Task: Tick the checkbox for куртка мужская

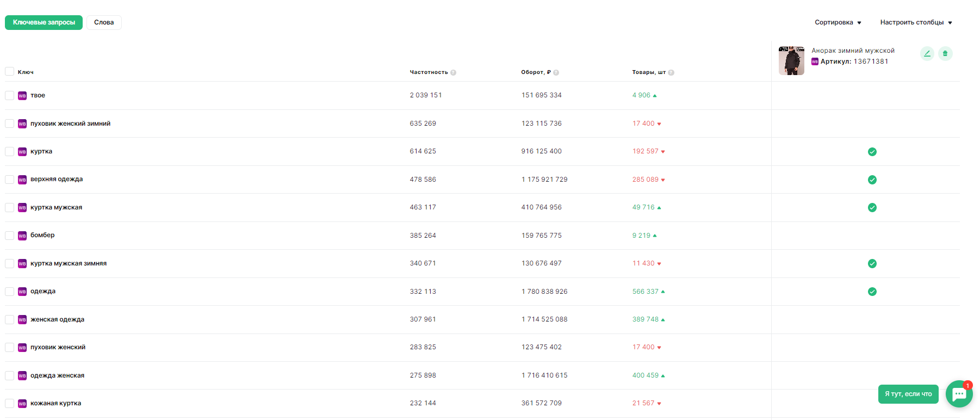Action: point(9,207)
